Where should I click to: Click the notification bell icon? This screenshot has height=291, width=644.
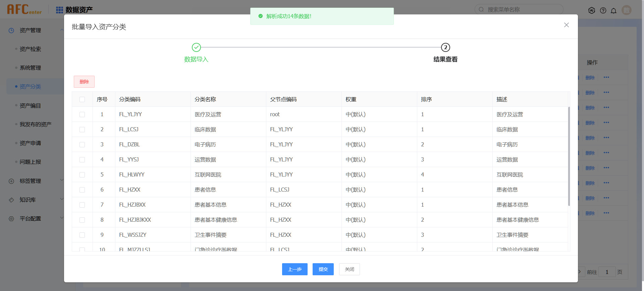[x=613, y=10]
